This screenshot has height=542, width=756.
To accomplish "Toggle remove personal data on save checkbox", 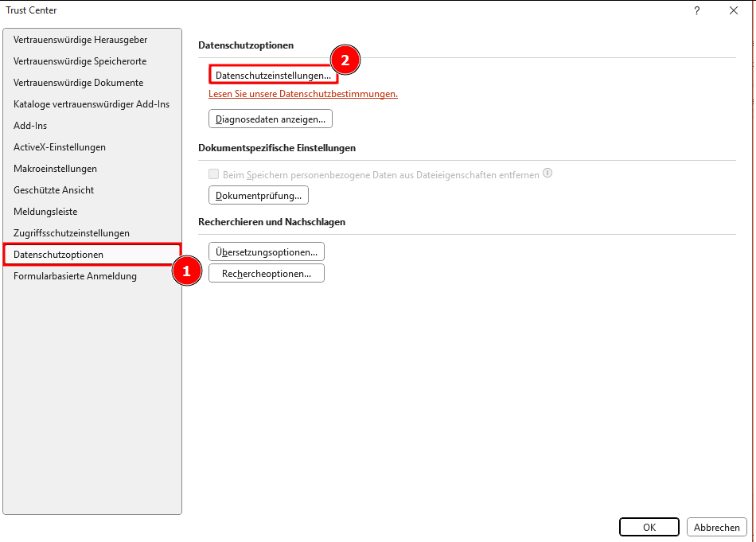I will [x=213, y=174].
